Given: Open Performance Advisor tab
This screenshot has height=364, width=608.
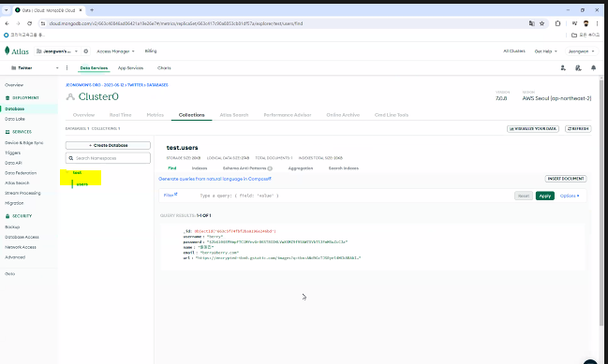Looking at the screenshot, I should point(288,115).
